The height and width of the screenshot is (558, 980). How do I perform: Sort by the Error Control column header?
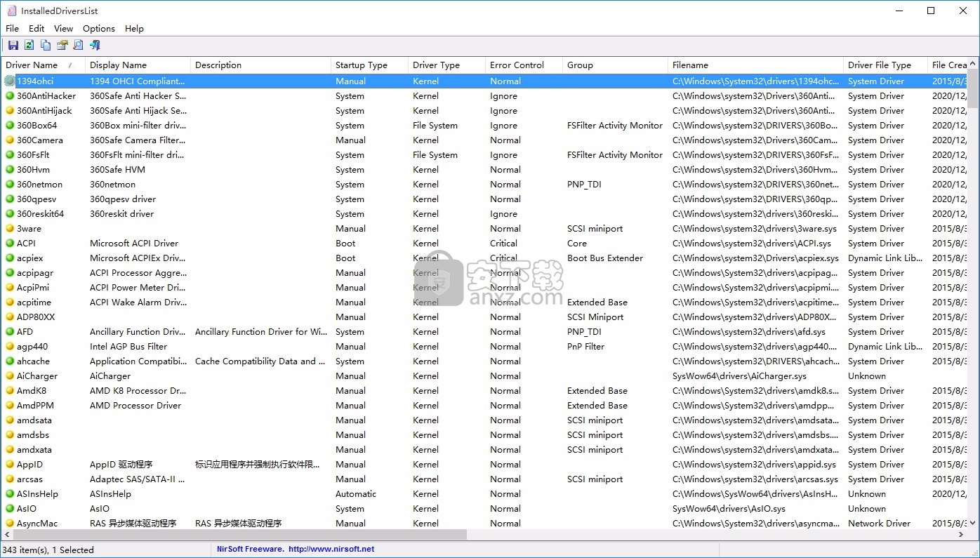click(x=524, y=65)
